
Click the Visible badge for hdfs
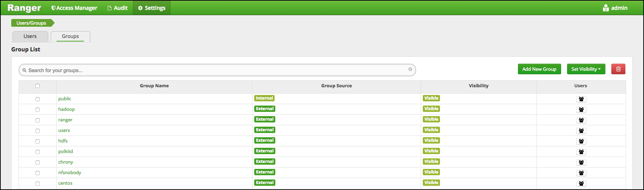pyautogui.click(x=431, y=140)
